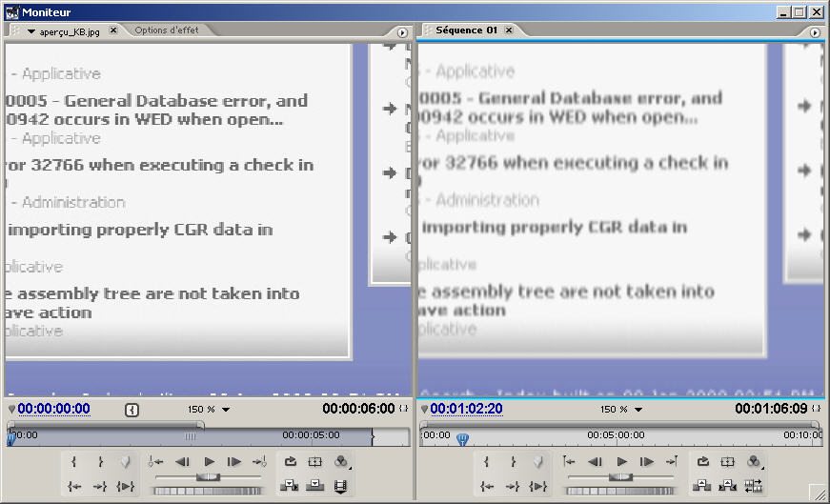Set In point in the source monitor

click(74, 462)
